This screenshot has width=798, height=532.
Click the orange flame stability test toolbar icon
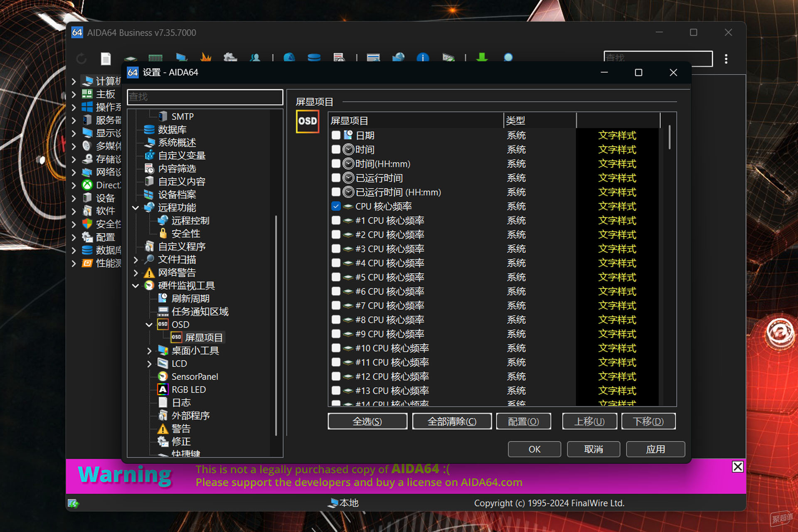206,57
